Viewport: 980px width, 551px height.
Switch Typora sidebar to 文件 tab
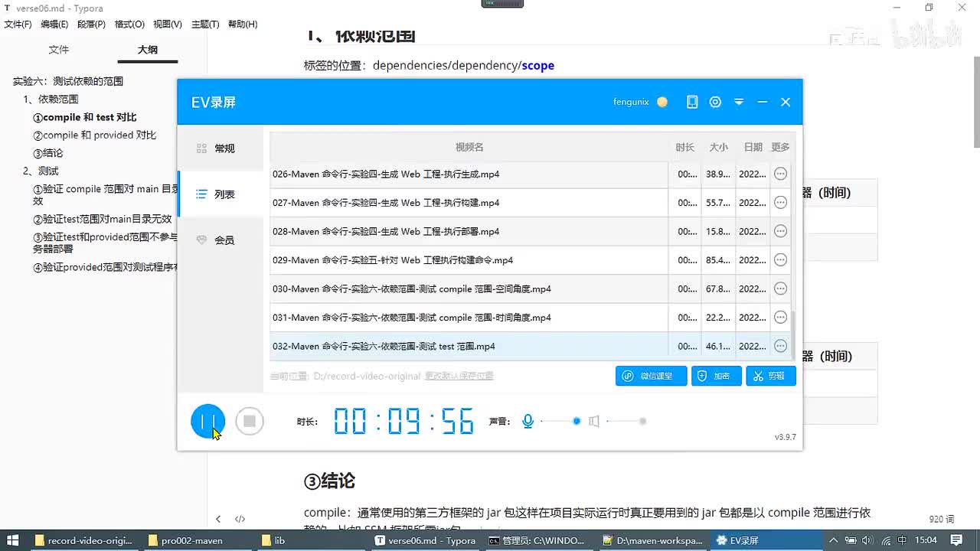pos(59,50)
